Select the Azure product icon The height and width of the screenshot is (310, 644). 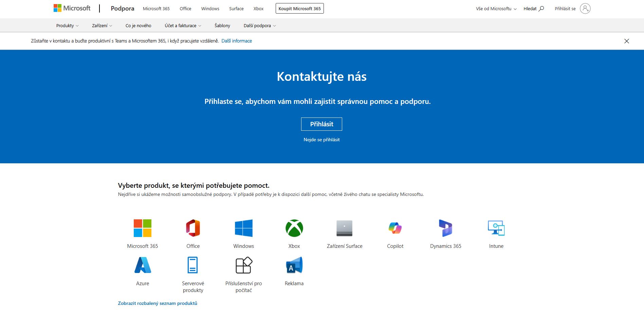click(143, 265)
